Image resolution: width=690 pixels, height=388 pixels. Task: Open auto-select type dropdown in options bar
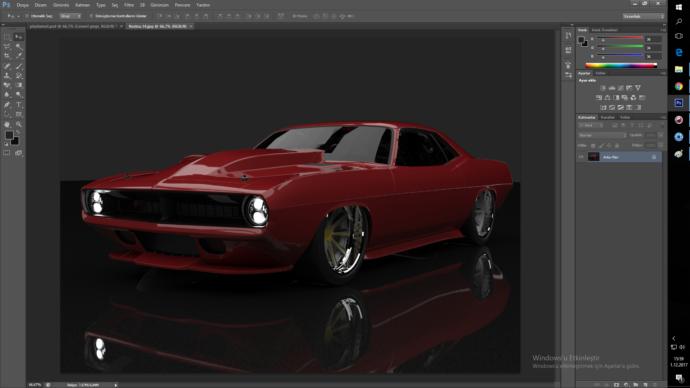70,16
